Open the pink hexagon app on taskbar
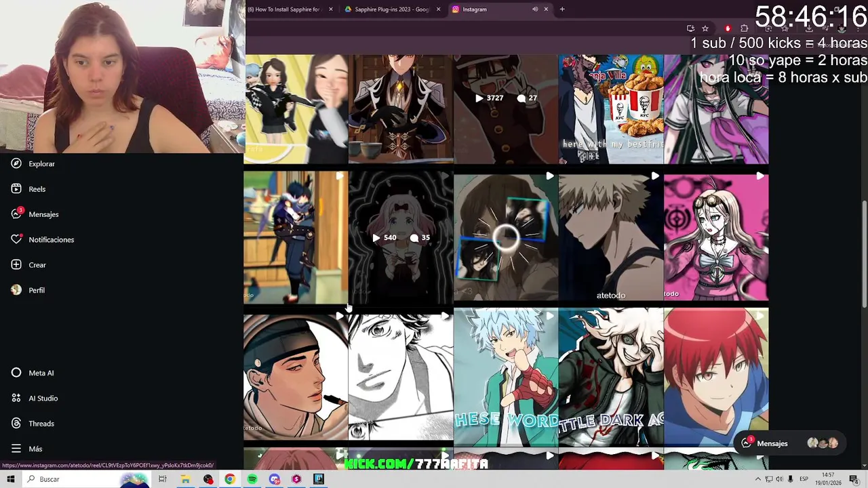Image resolution: width=868 pixels, height=488 pixels. coord(296,479)
